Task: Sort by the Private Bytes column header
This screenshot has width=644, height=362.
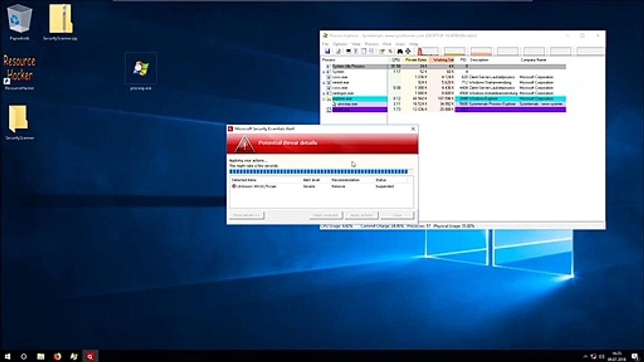Action: [x=416, y=60]
